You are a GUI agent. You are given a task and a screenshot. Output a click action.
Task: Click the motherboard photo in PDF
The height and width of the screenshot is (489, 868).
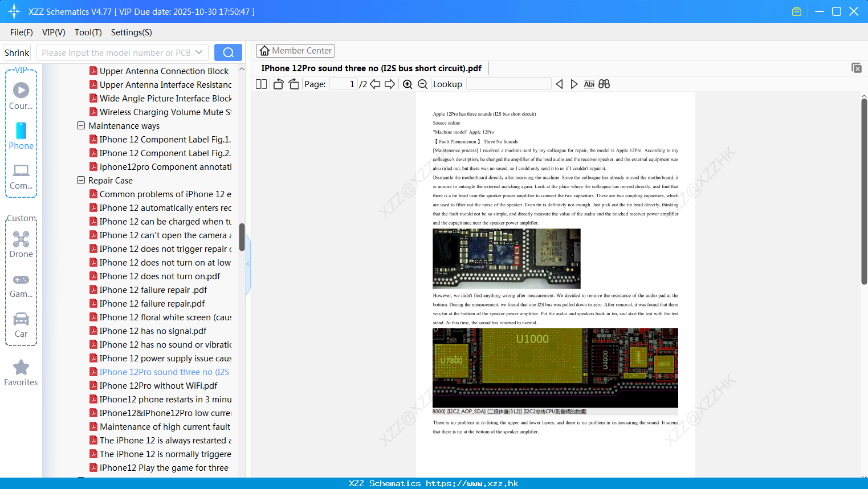tap(507, 258)
